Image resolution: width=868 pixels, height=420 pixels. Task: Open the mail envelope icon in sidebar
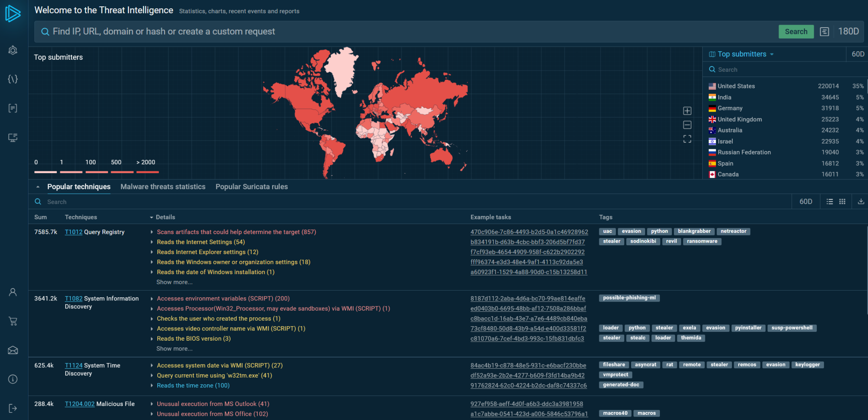(13, 350)
